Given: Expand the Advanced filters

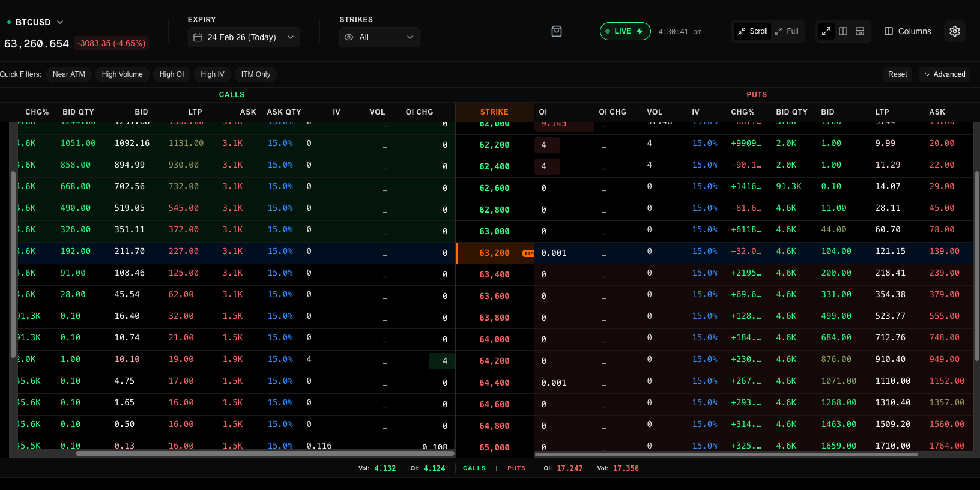Looking at the screenshot, I should 945,74.
